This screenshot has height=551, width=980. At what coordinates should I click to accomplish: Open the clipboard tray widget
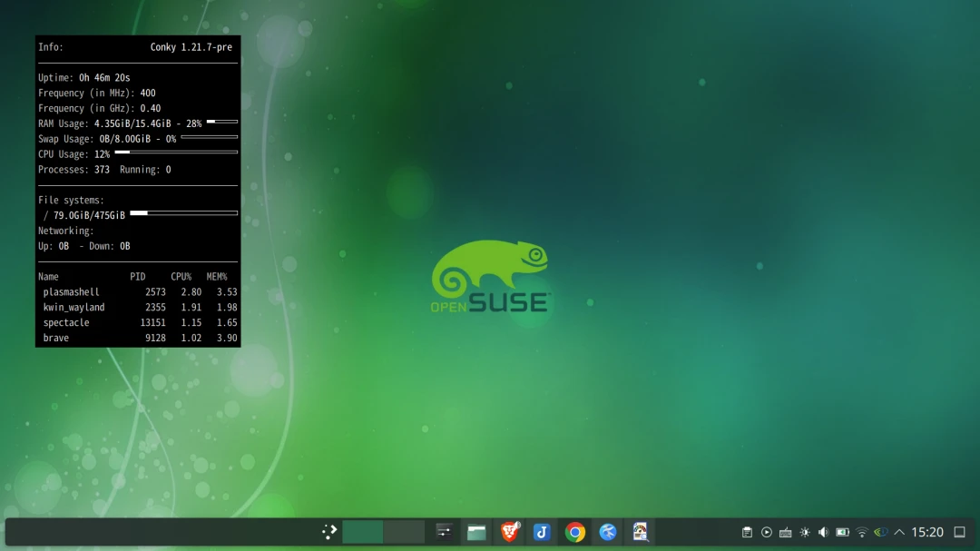pyautogui.click(x=747, y=533)
